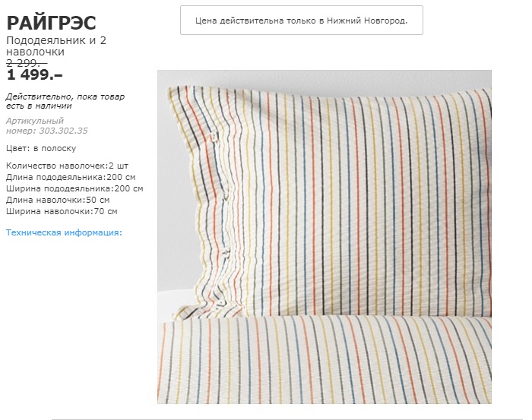
Task: Click the current price 1 499
Action: coord(34,75)
